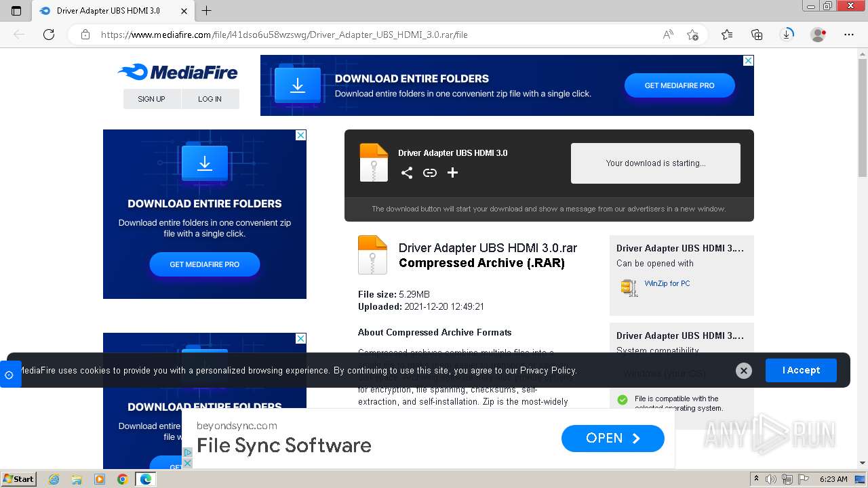Click the WinZip program icon
This screenshot has width=868, height=488.
pos(629,287)
